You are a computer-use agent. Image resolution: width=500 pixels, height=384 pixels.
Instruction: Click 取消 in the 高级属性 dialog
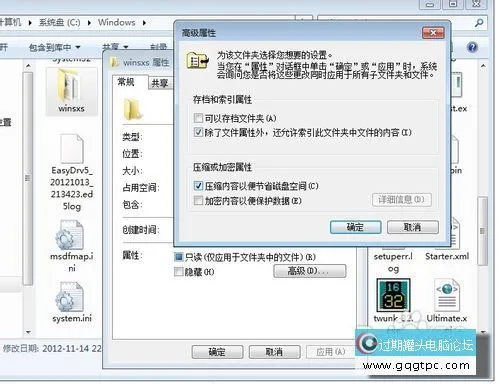[x=413, y=227]
